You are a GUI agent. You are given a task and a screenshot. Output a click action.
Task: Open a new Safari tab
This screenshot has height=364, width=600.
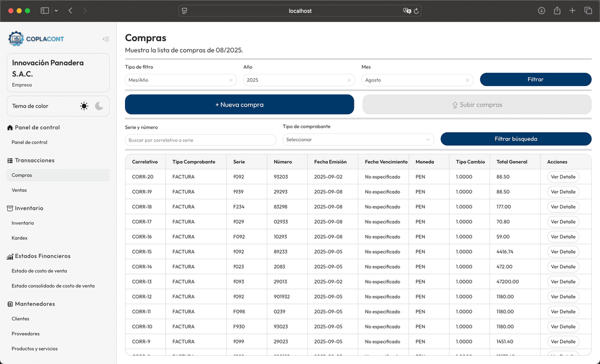point(572,11)
